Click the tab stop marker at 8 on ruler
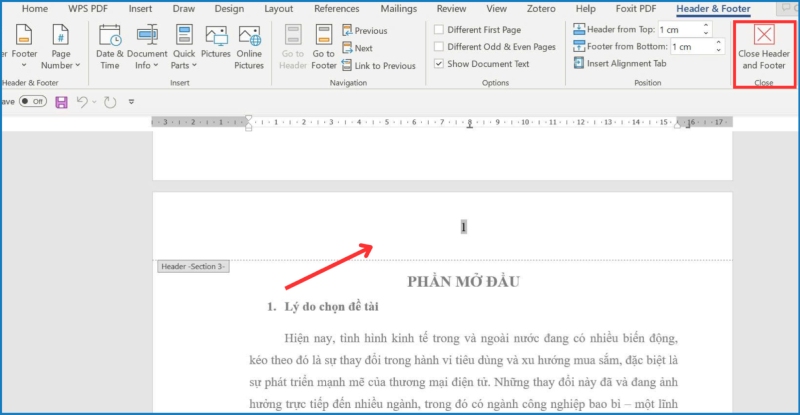Screen dimensions: 800x415 [469, 126]
